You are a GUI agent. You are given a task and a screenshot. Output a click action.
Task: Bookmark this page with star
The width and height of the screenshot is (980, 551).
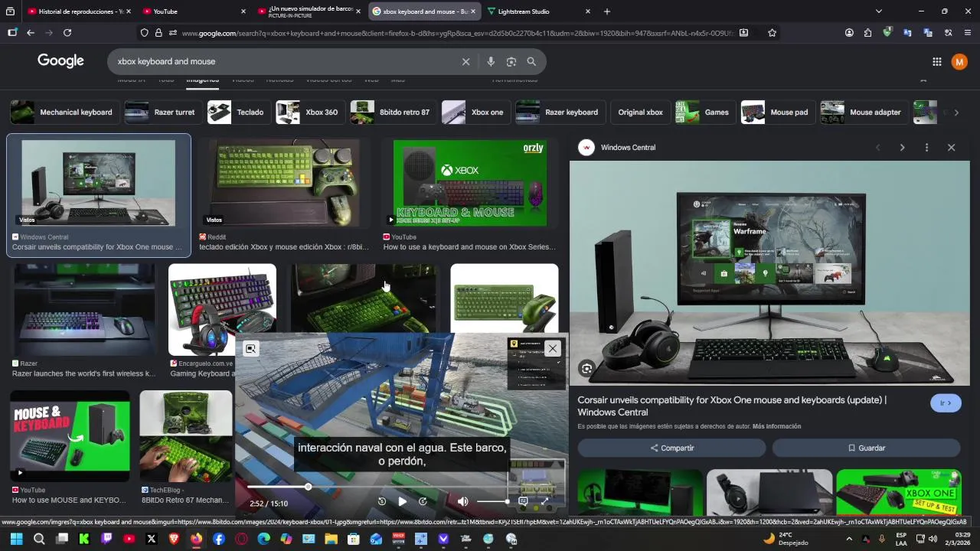point(772,33)
